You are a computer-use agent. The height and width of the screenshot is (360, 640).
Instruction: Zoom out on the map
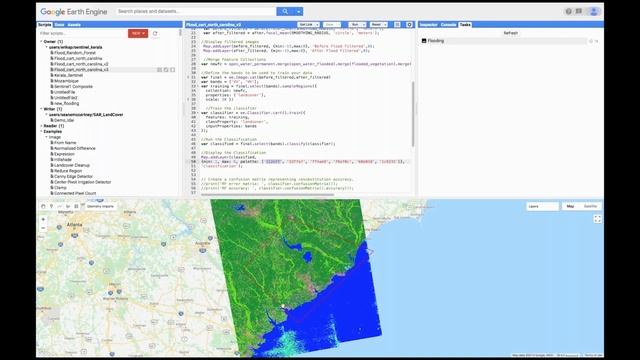coord(43,228)
